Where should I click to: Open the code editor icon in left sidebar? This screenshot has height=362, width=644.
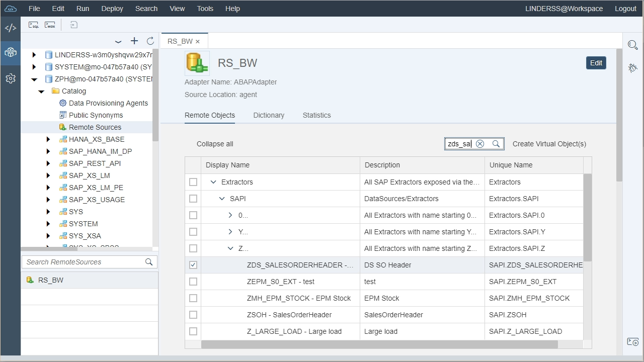[11, 28]
